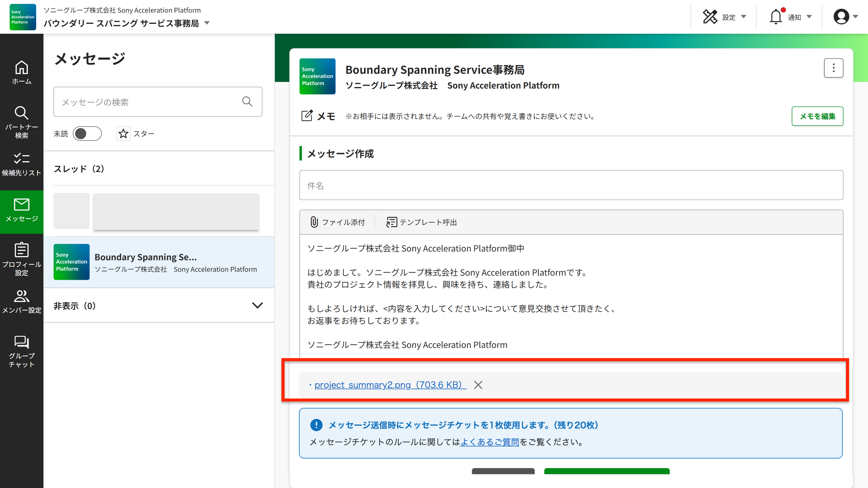Open Member Settings sidebar icon
The height and width of the screenshot is (488, 868).
point(22,302)
